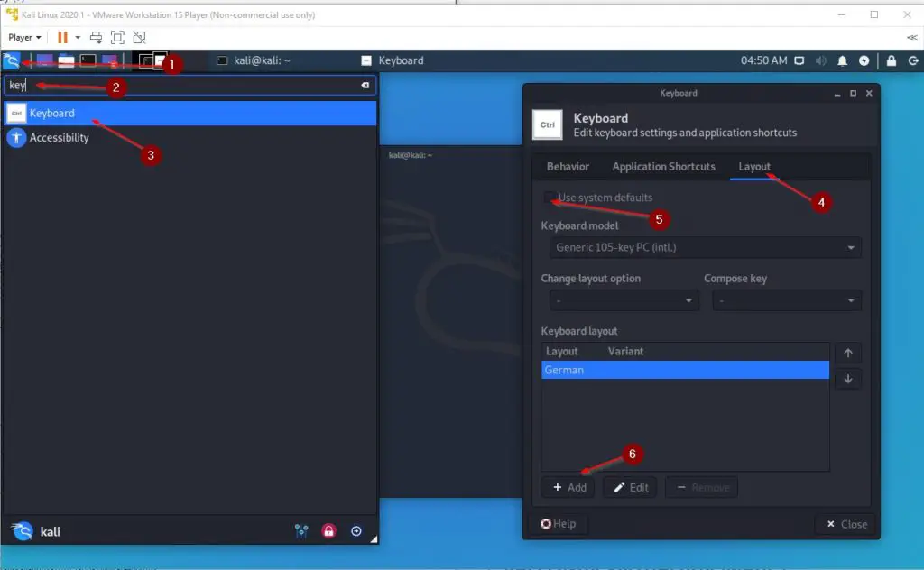This screenshot has height=570, width=924.
Task: Enter VMware full screen mode
Action: click(x=118, y=38)
